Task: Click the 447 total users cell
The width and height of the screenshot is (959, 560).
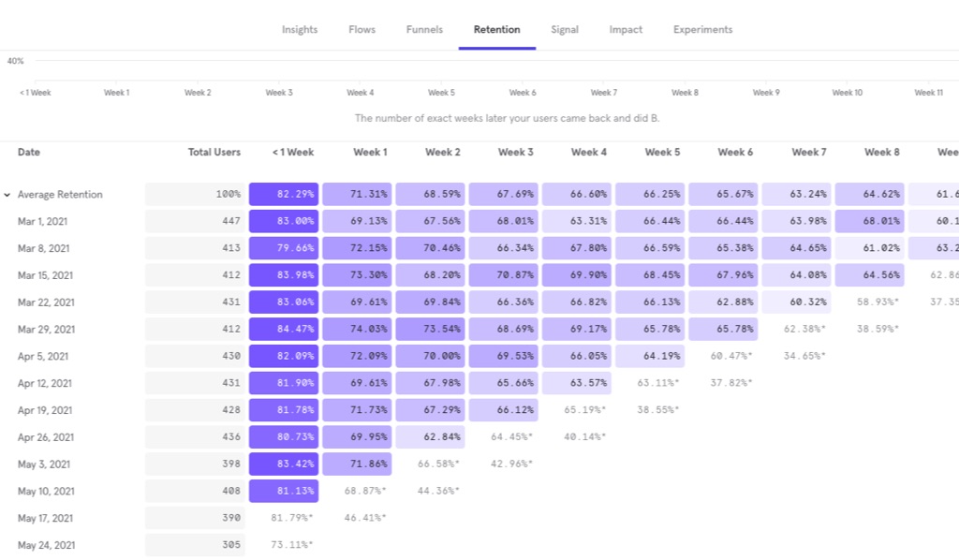Action: (x=195, y=222)
